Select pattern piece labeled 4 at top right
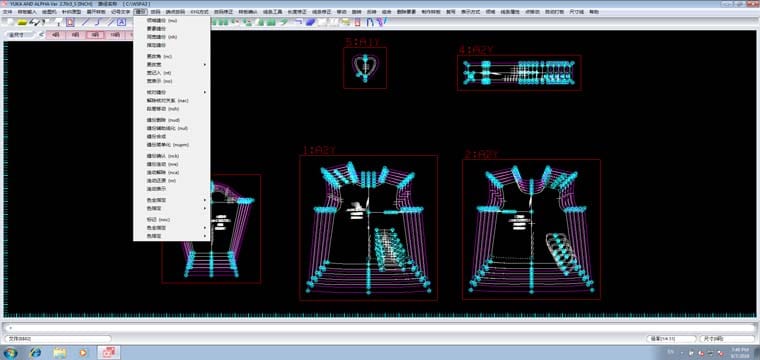Viewport: 760px width, 360px height. click(x=519, y=73)
